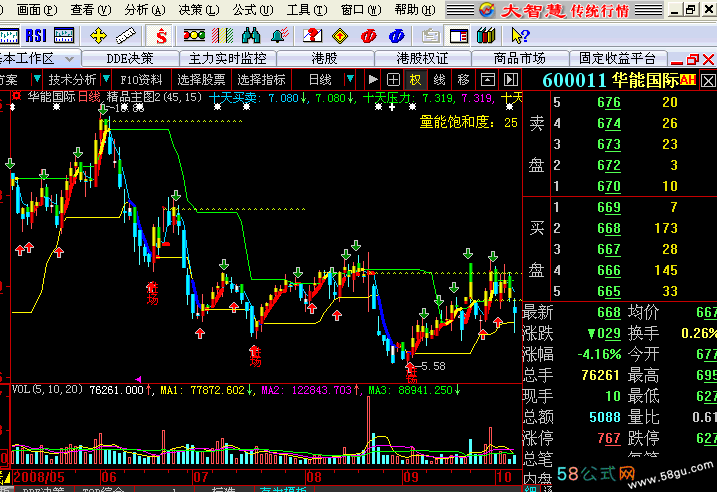Open the 查看(V) menu
717x492 pixels.
click(x=91, y=10)
